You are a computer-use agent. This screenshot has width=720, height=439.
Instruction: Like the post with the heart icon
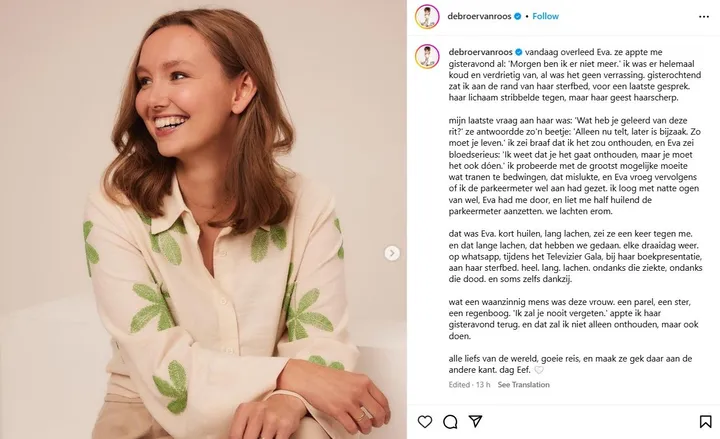tap(425, 421)
